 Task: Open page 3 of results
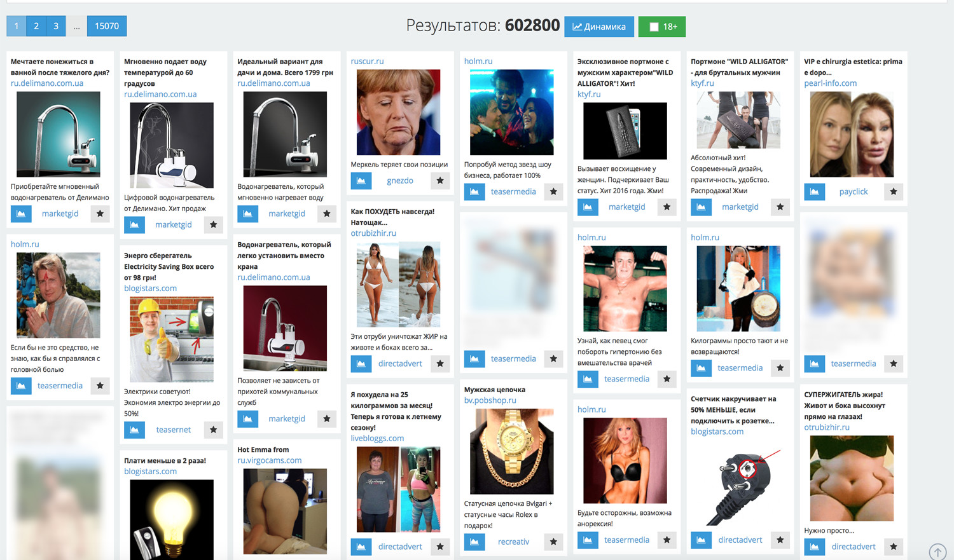tap(56, 26)
